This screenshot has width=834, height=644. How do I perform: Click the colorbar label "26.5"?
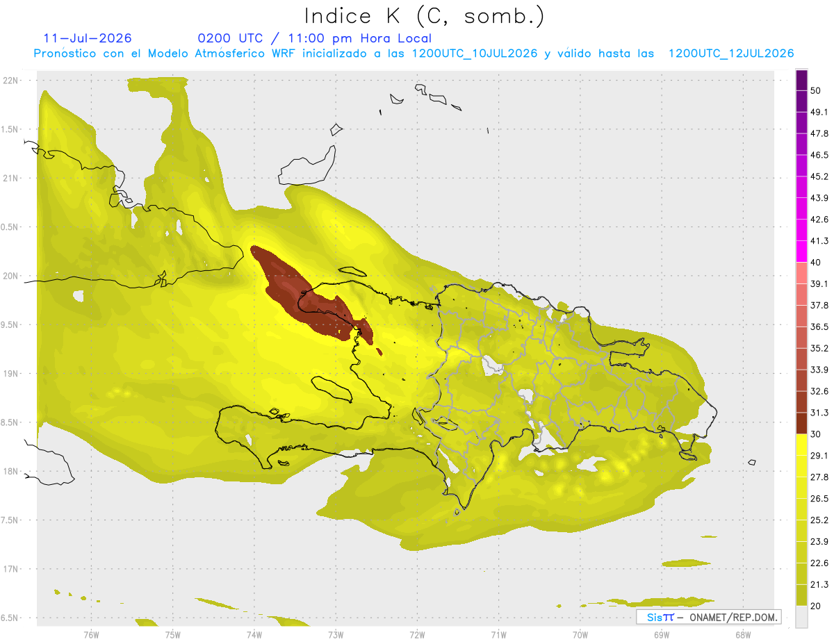pyautogui.click(x=819, y=498)
